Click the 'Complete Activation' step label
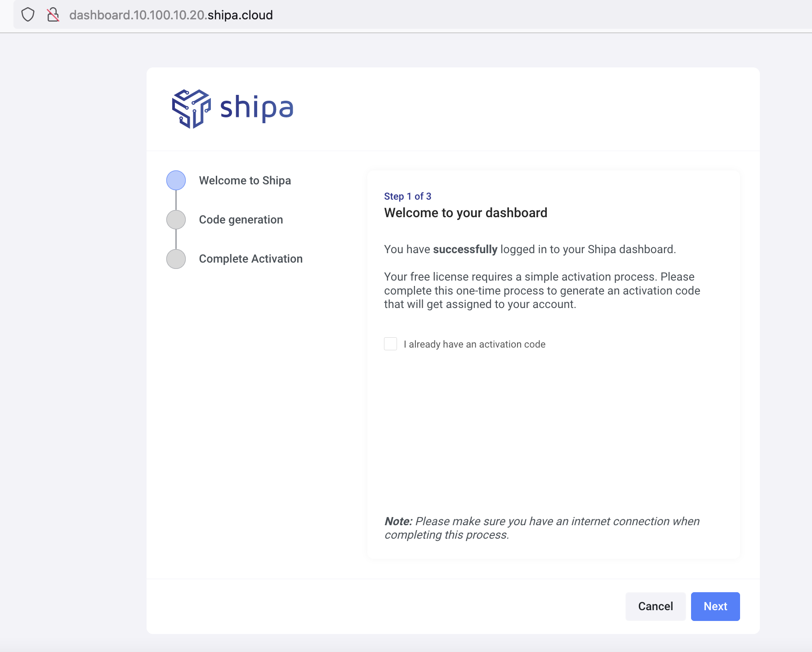812x652 pixels. point(251,259)
